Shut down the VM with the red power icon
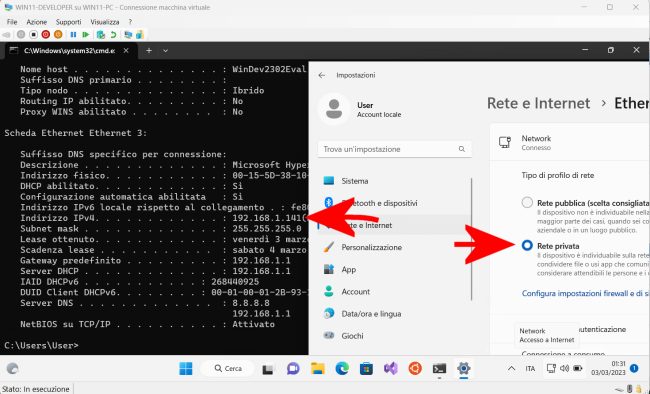650x394 pixels. coord(46,34)
